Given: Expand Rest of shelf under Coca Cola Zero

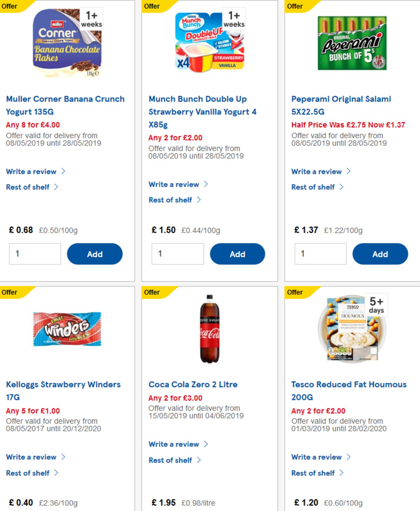Looking at the screenshot, I should (170, 460).
